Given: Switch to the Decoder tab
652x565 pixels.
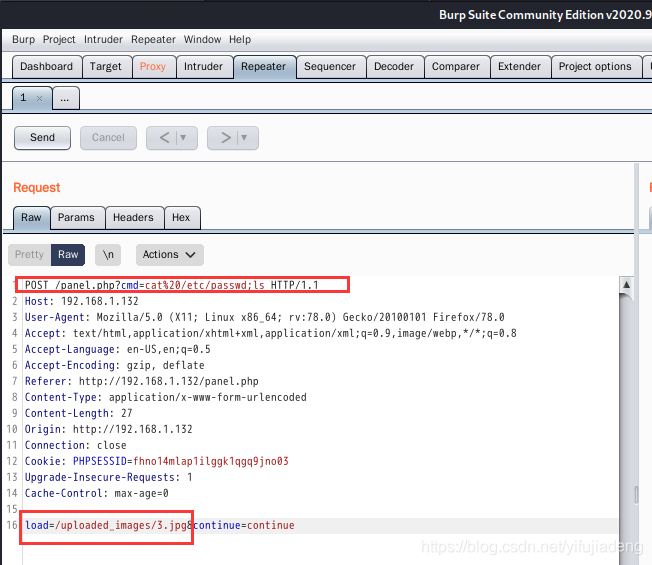Looking at the screenshot, I should [x=394, y=67].
